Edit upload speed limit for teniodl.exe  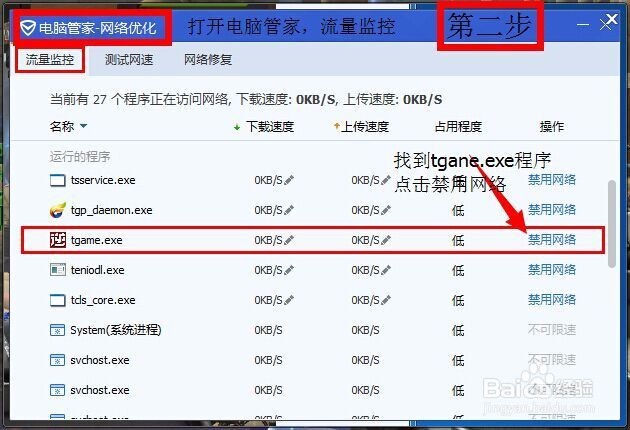pos(386,270)
